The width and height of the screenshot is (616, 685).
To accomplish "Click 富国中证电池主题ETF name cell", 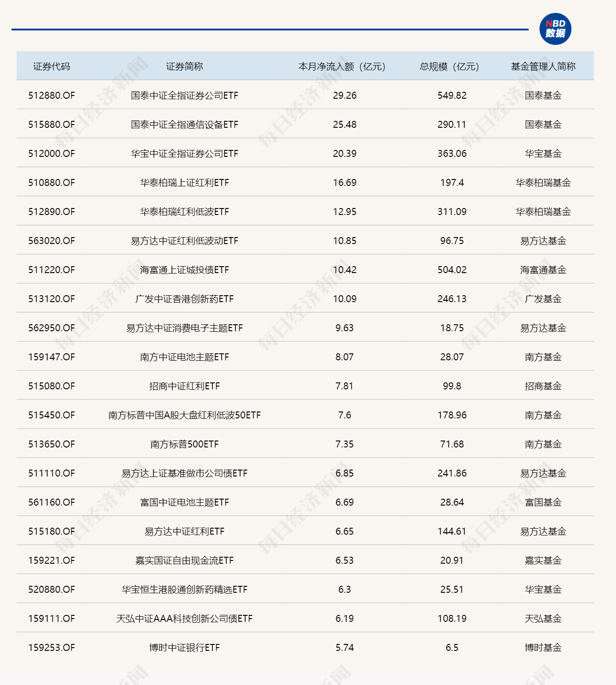I will click(185, 502).
